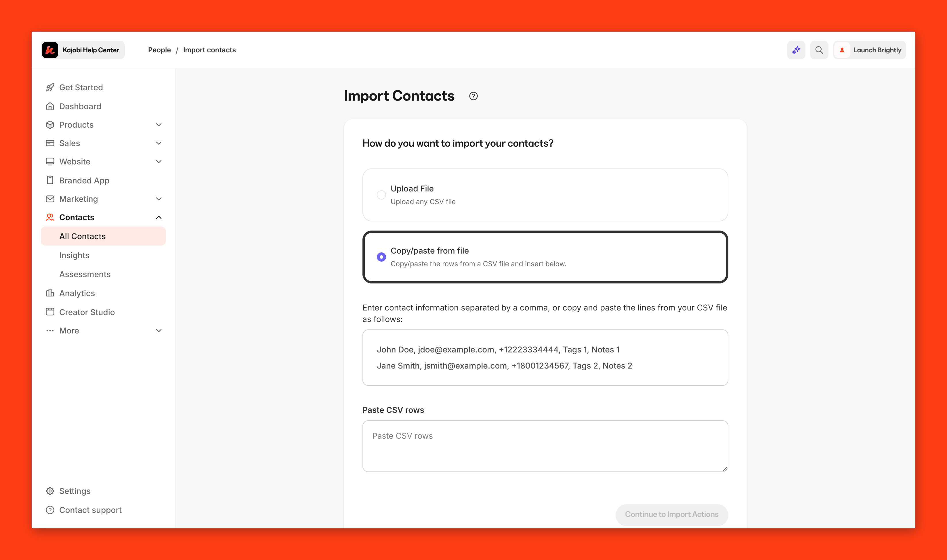Click the Kajabi logo icon

click(50, 50)
